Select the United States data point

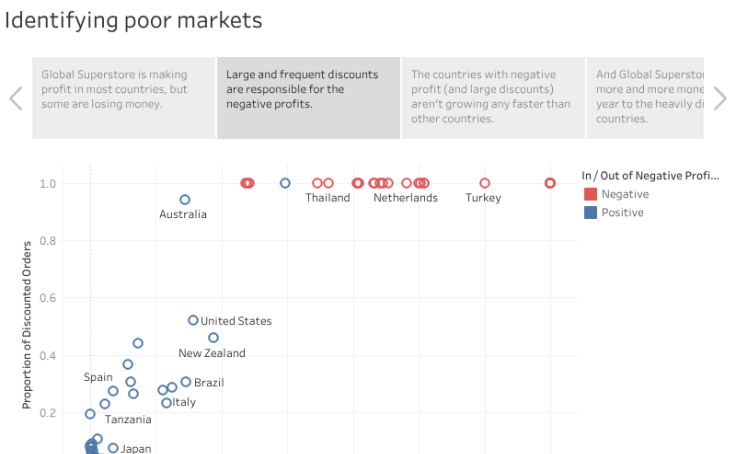pos(193,320)
